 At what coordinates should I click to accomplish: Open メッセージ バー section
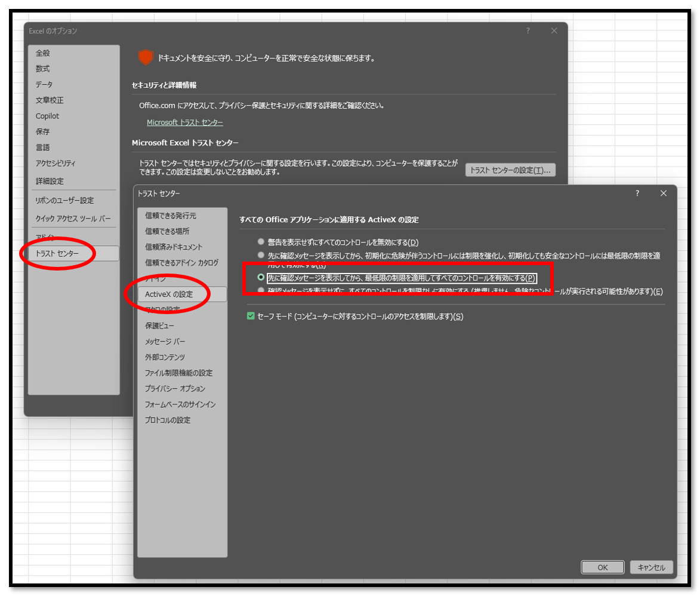click(x=165, y=342)
